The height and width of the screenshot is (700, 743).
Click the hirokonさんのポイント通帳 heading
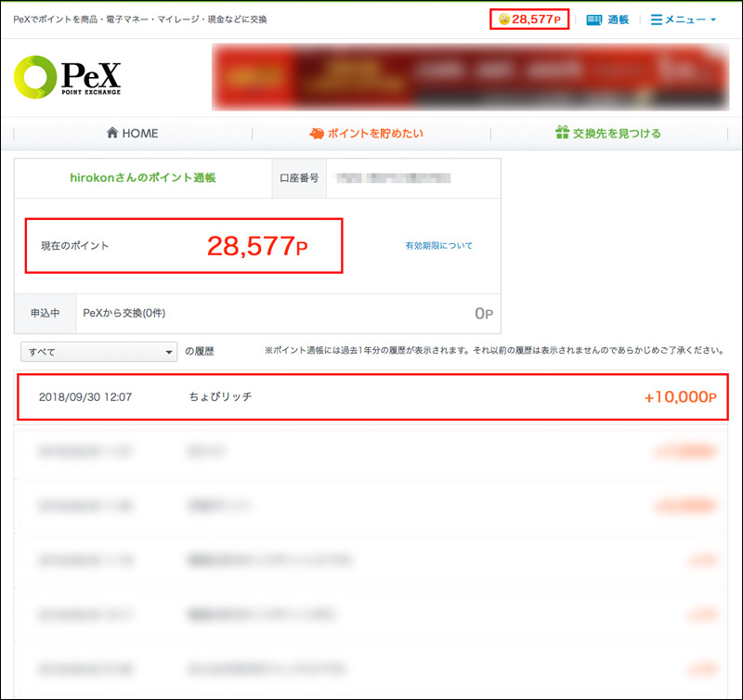click(143, 177)
